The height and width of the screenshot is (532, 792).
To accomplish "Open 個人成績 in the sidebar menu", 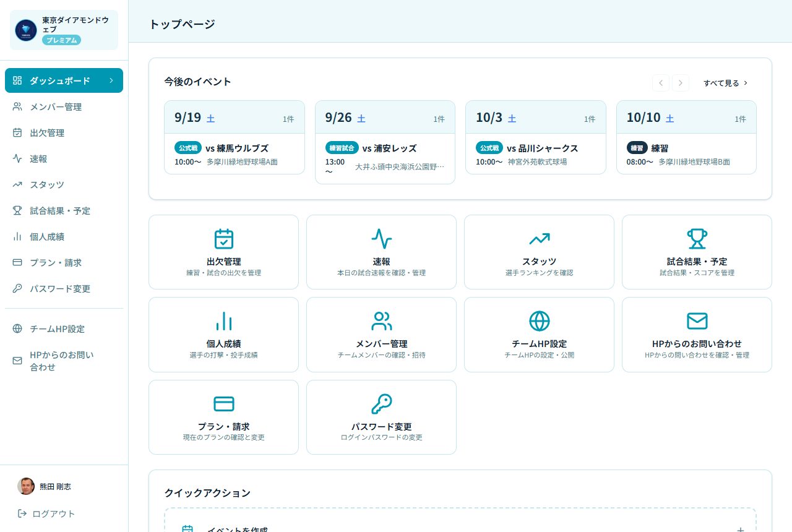I will click(64, 237).
